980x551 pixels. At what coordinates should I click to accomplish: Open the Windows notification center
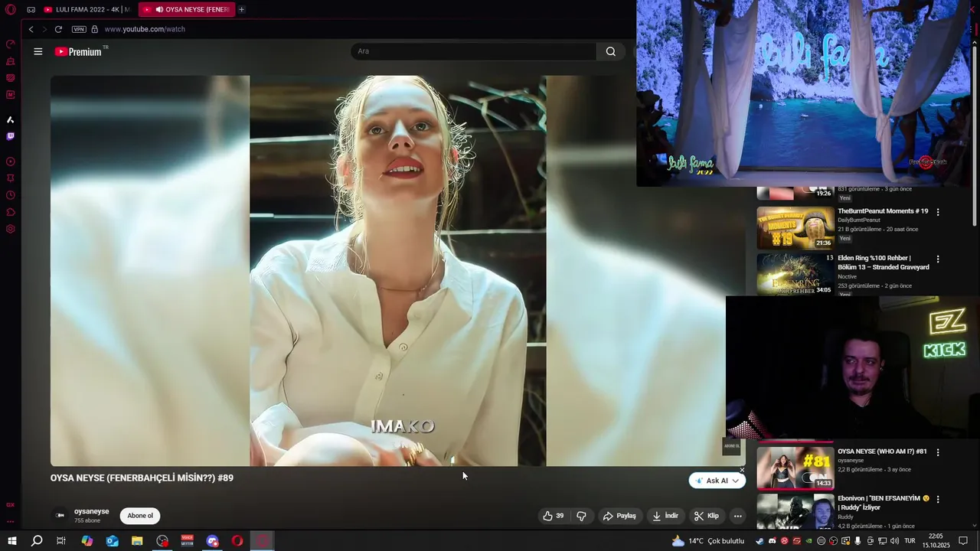click(963, 541)
